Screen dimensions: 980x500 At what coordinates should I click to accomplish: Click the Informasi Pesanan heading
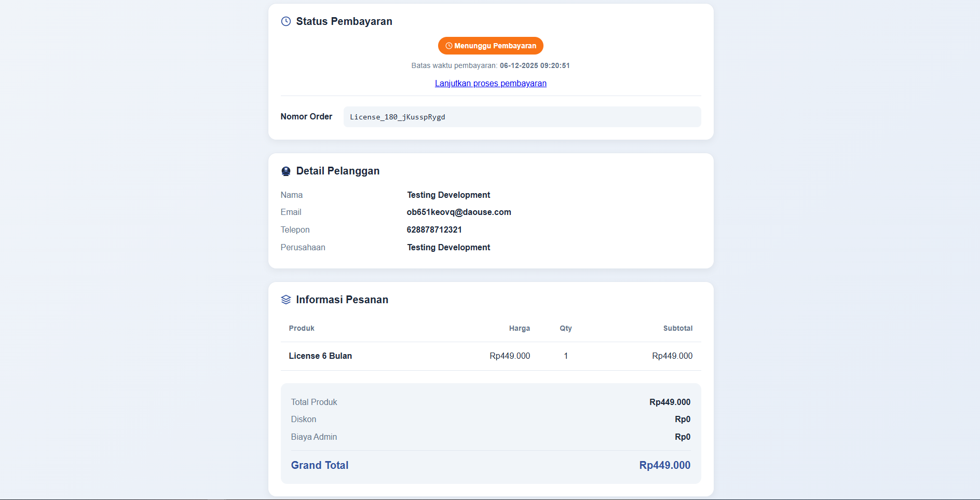click(x=342, y=300)
